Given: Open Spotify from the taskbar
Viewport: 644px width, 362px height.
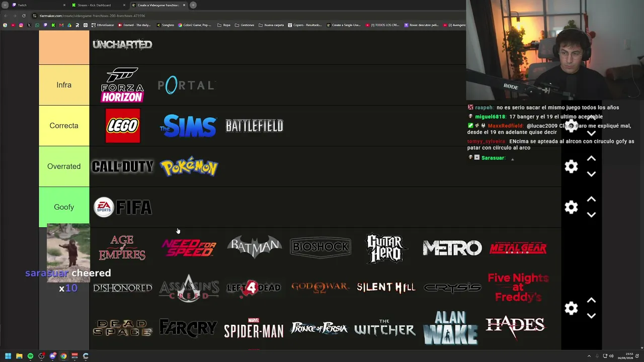Looking at the screenshot, I should click(x=30, y=356).
